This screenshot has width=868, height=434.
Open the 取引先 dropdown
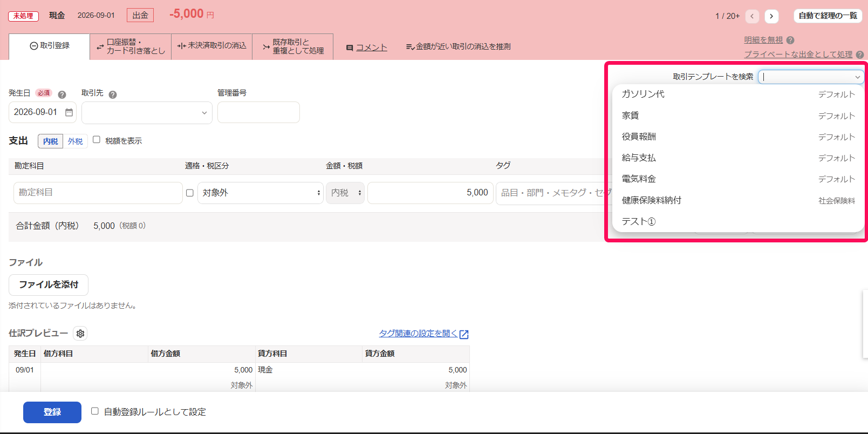coord(147,113)
